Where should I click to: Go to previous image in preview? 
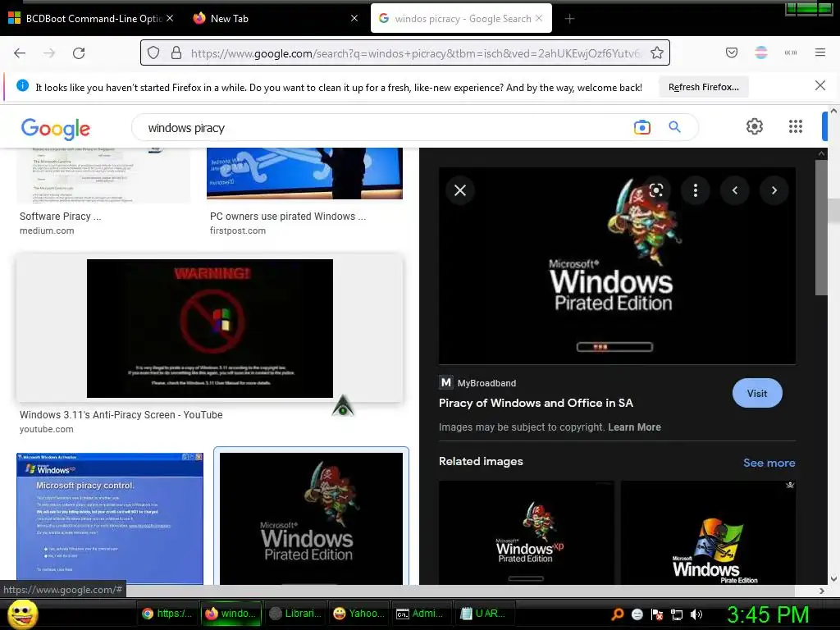[735, 190]
